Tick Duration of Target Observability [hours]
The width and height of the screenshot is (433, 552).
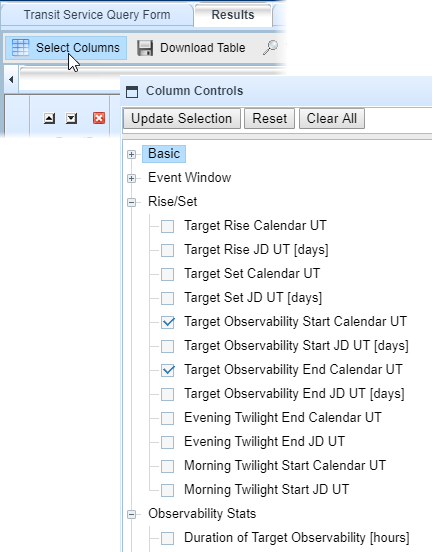pyautogui.click(x=168, y=538)
